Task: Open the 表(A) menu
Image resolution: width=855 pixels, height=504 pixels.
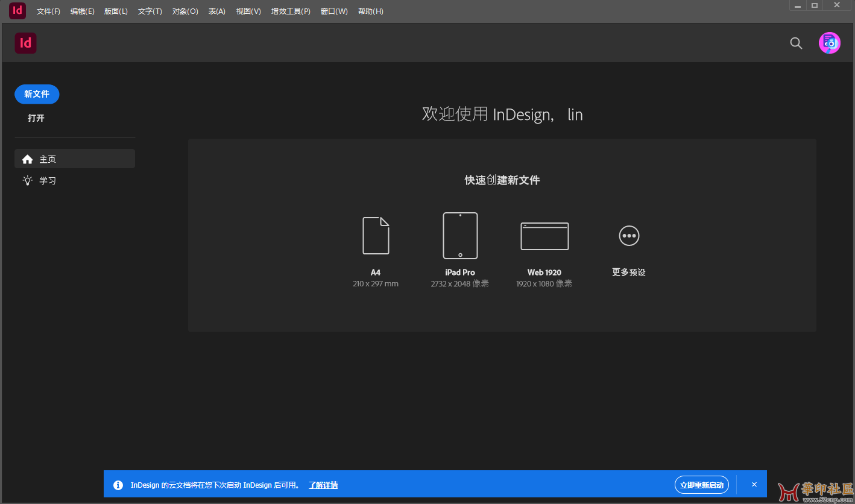Action: click(x=217, y=11)
